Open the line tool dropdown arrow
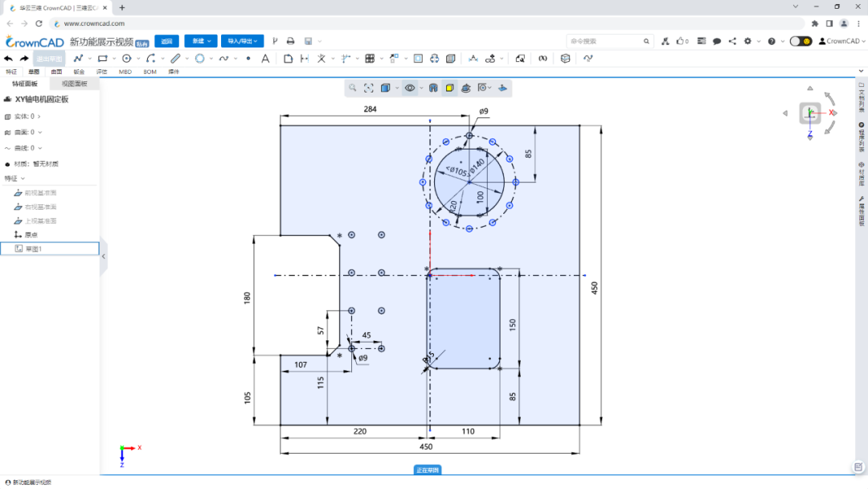This screenshot has height=489, width=868. click(x=90, y=58)
